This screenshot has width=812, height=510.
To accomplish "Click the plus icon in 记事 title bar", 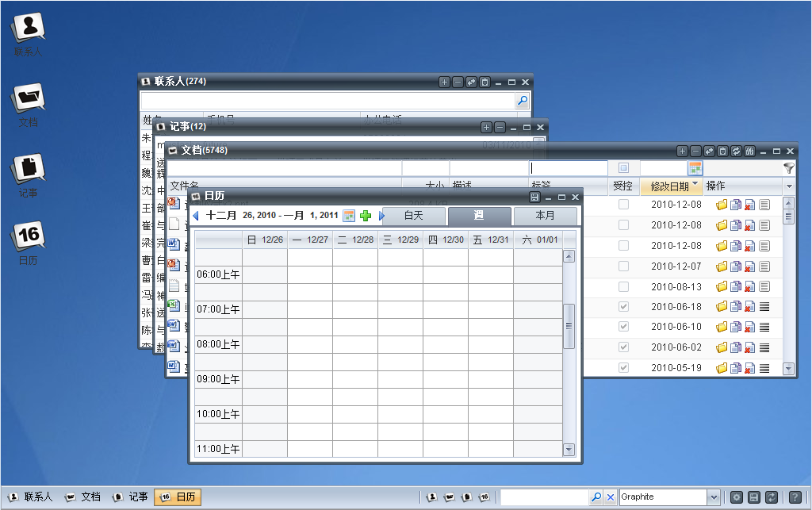I will pyautogui.click(x=486, y=127).
